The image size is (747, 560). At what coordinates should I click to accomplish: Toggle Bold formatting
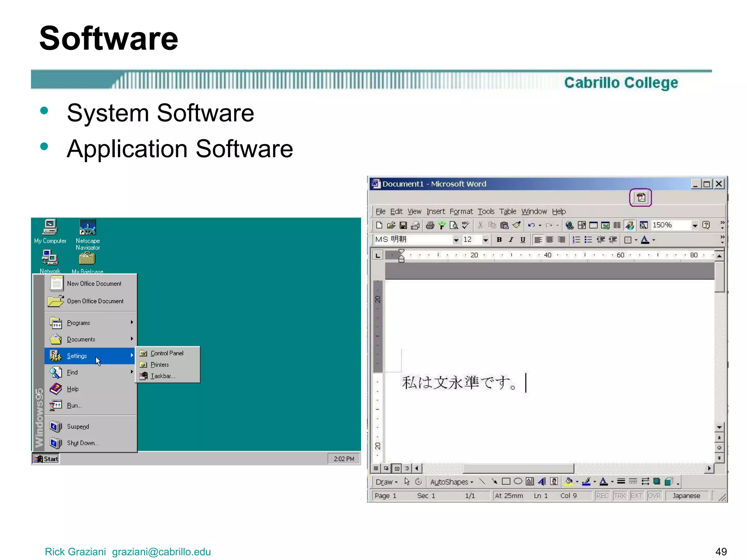pyautogui.click(x=499, y=240)
